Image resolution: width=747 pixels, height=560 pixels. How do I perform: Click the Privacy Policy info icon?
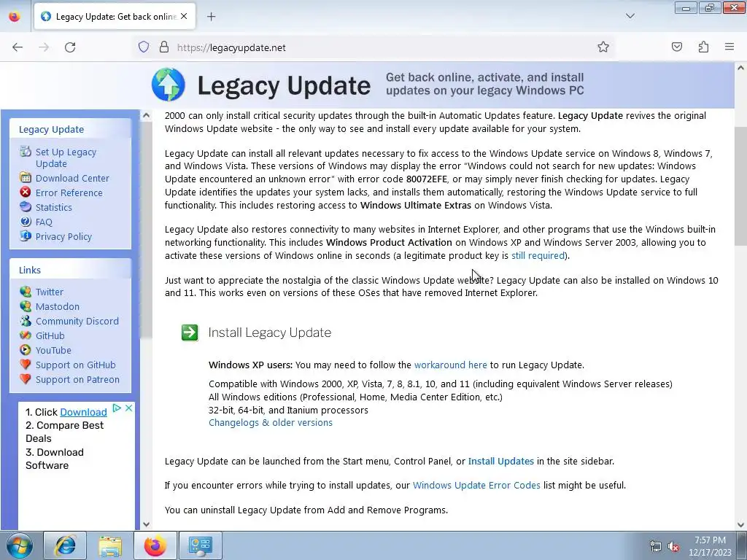click(x=26, y=236)
